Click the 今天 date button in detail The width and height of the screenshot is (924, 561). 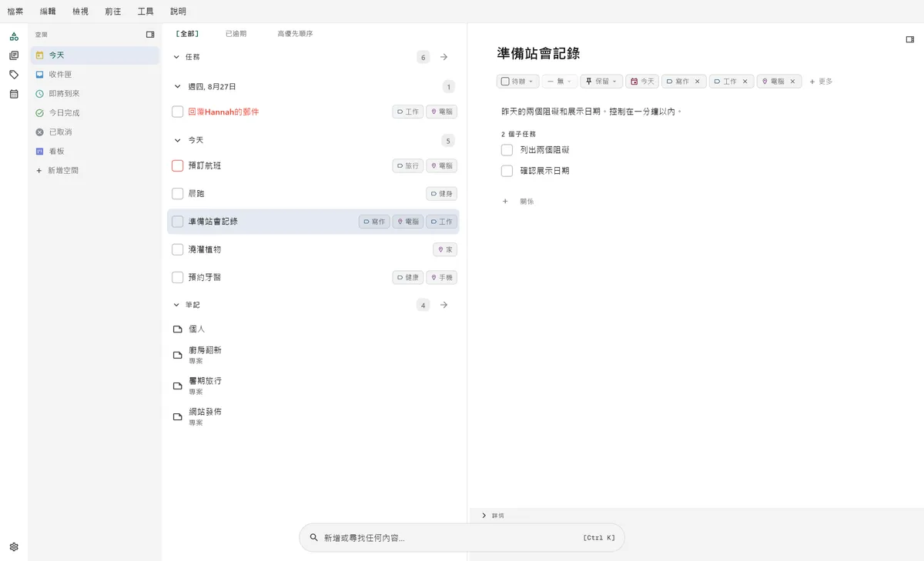tap(641, 82)
